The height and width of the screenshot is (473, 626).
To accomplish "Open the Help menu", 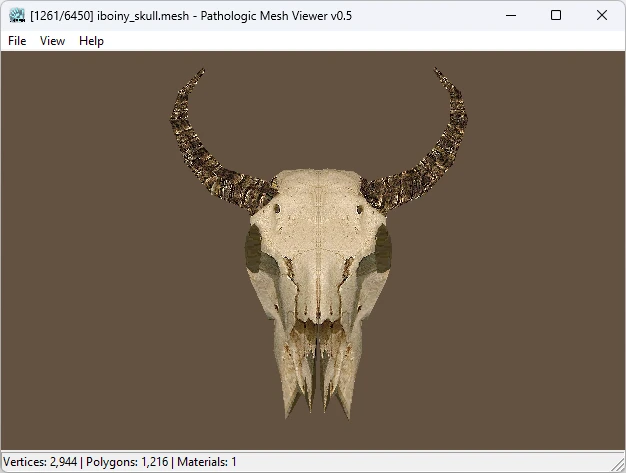I will [91, 41].
